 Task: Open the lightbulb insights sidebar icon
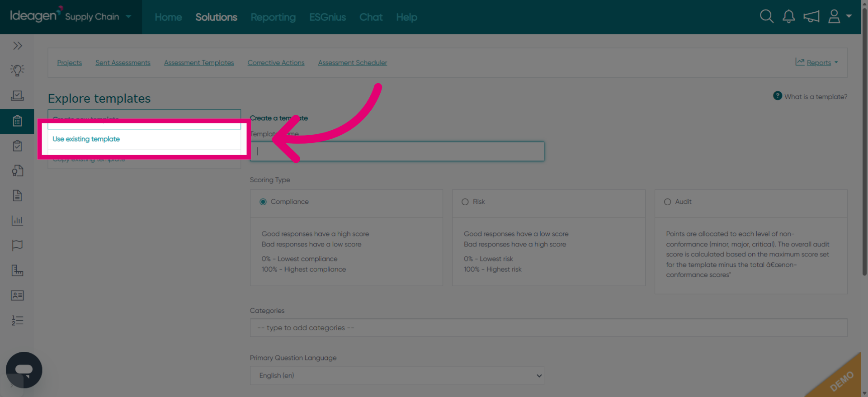[x=17, y=71]
